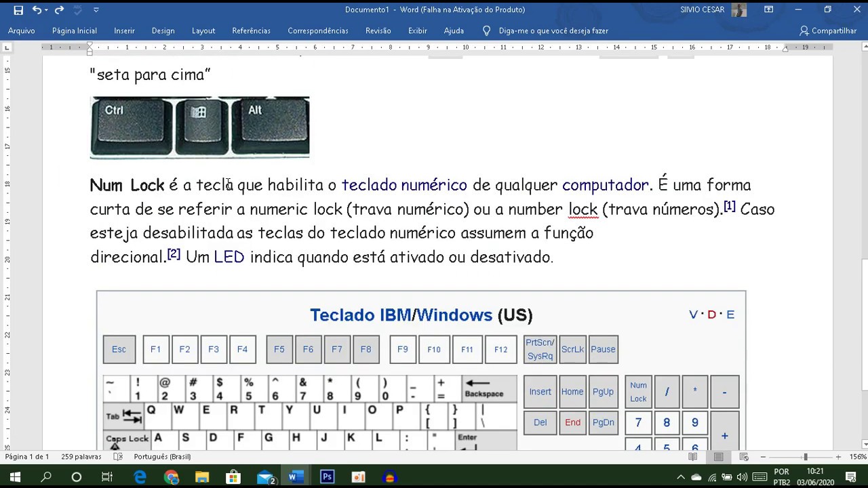Open Ribbon Display Options icon

pyautogui.click(x=769, y=10)
